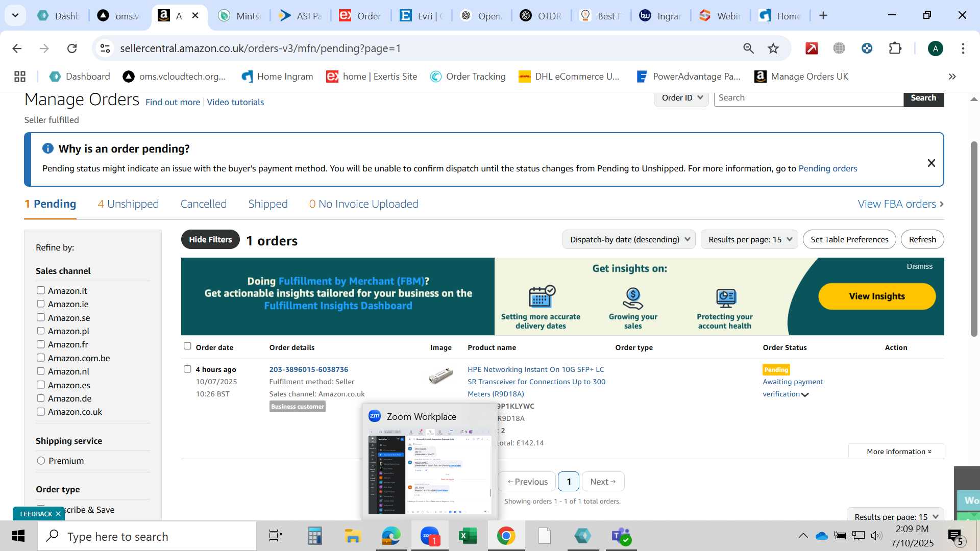Click the yellow View Insights button
980x551 pixels.
(x=877, y=296)
